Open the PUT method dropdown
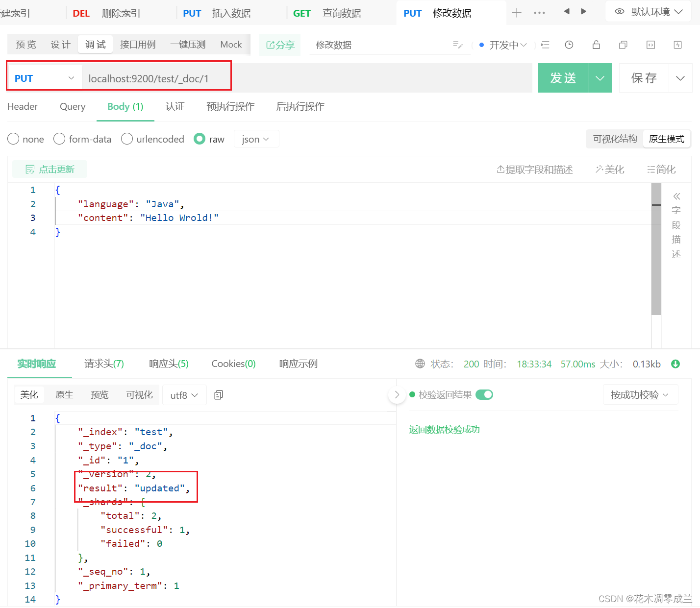The width and height of the screenshot is (700, 608). [44, 78]
